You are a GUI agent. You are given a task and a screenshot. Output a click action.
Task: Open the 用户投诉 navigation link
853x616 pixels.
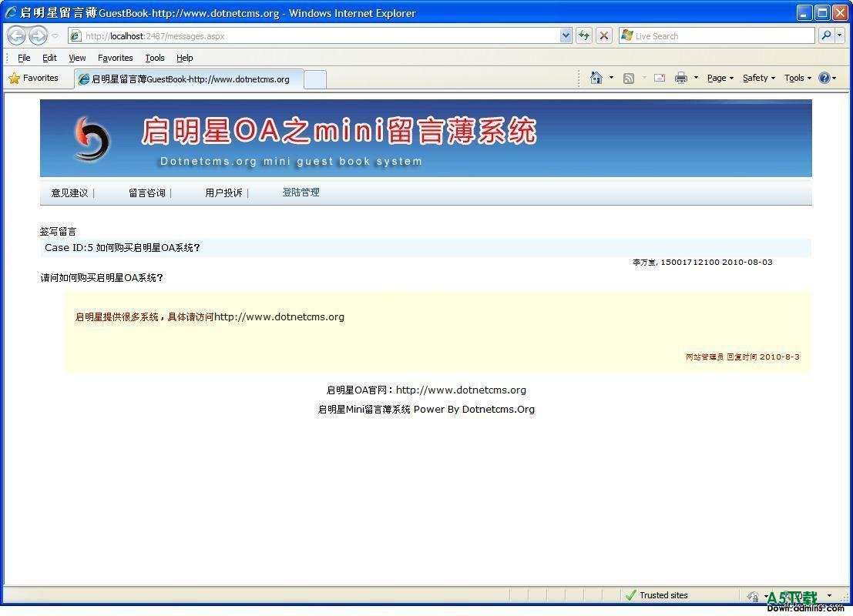[223, 193]
